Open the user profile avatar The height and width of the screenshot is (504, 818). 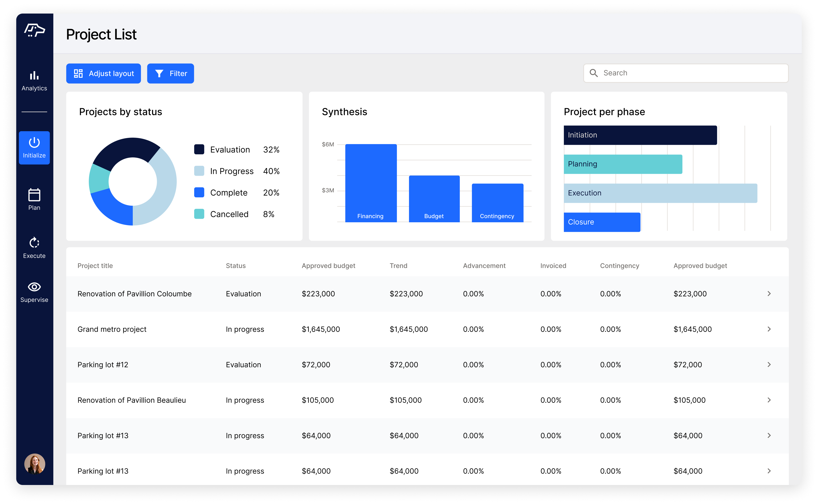(x=34, y=464)
